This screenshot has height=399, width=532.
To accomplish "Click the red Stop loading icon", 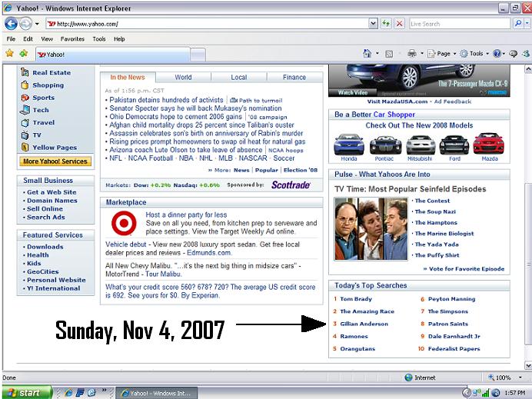I will [400, 24].
